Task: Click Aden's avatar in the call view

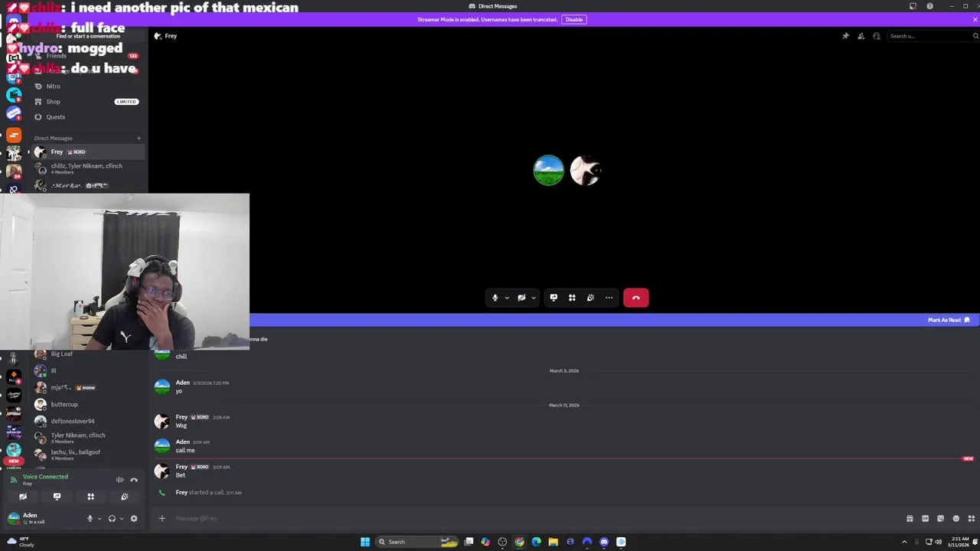Action: [x=548, y=171]
